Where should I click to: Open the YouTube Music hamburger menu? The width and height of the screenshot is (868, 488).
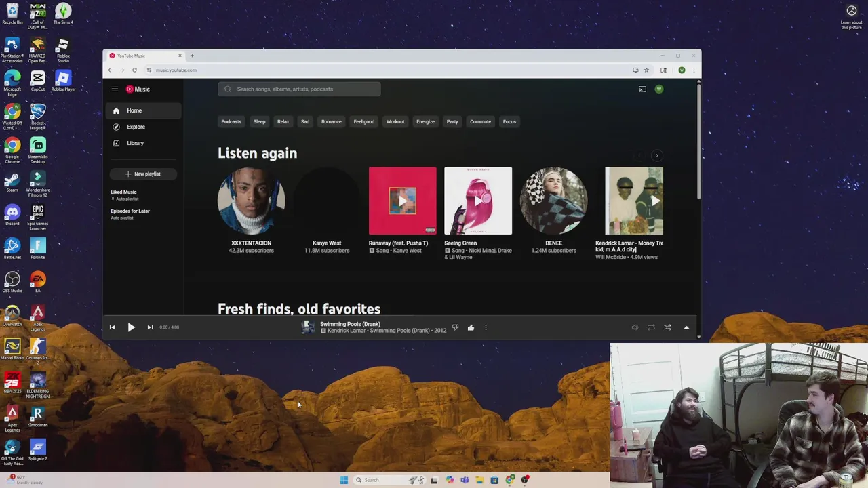tap(115, 89)
